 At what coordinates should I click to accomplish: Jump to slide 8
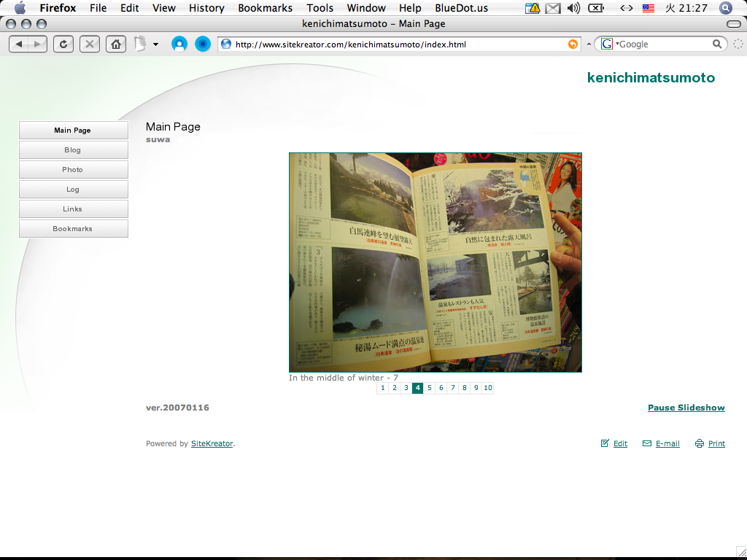tap(465, 388)
